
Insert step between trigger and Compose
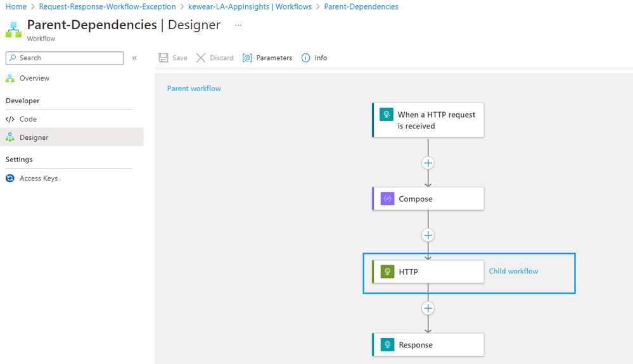point(428,163)
